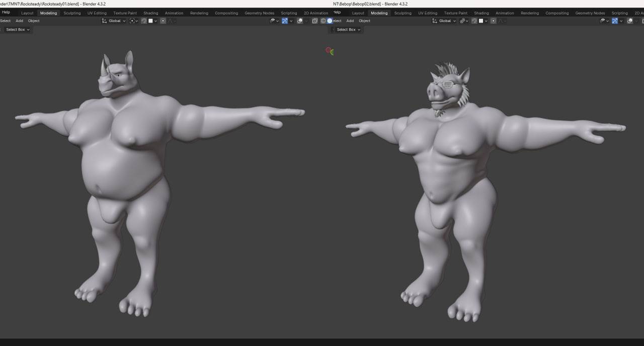This screenshot has width=644, height=346.
Task: Toggle gizmo display in Rocksteady window
Action: tap(285, 21)
